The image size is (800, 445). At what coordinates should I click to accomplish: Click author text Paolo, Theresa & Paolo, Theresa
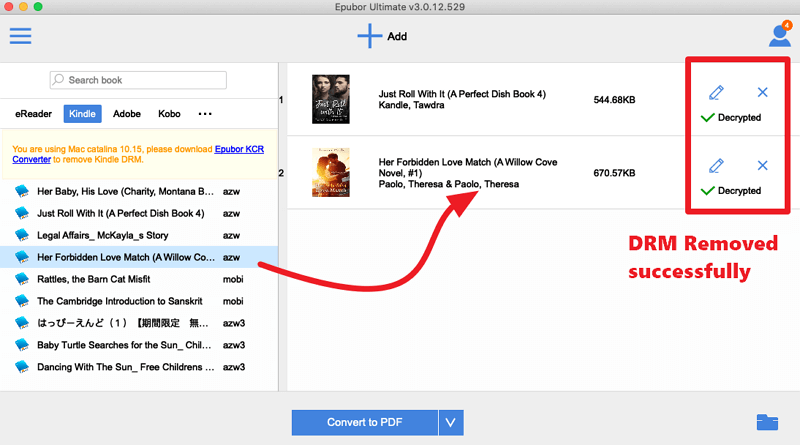tap(448, 184)
